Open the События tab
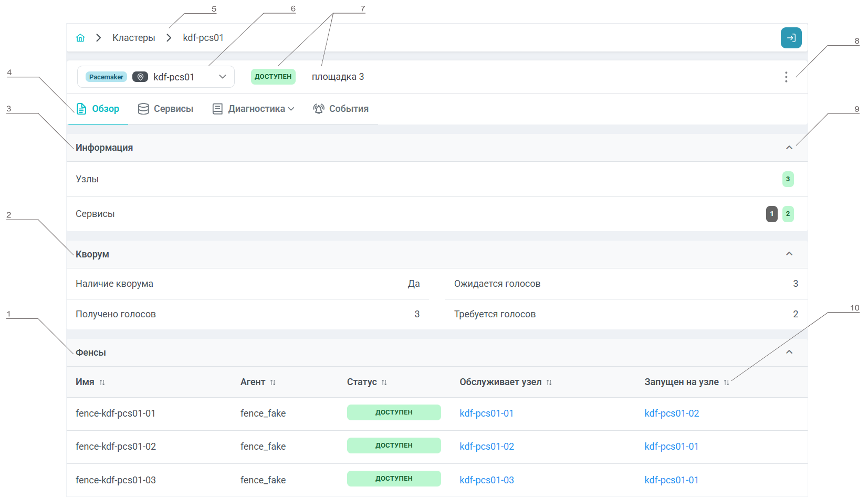868x497 pixels. pos(341,109)
